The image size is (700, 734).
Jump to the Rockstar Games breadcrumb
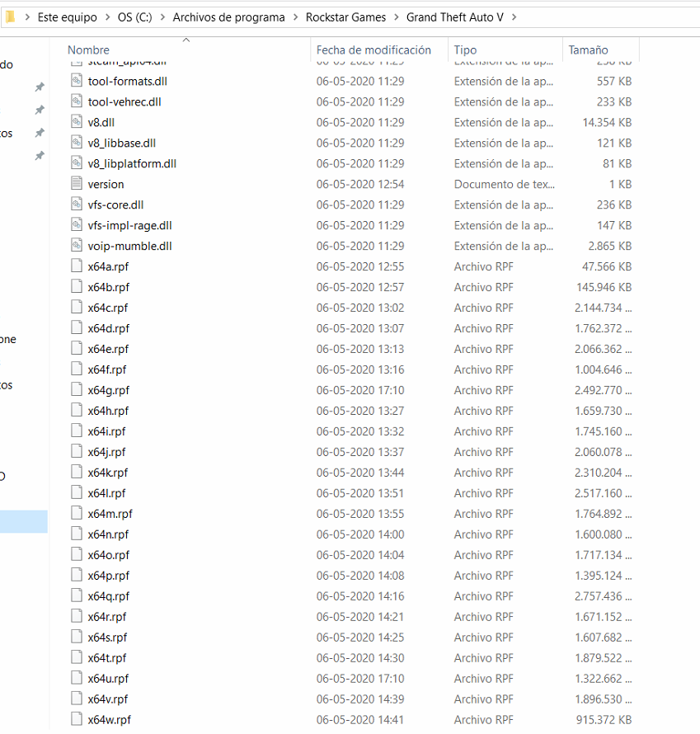click(x=345, y=17)
